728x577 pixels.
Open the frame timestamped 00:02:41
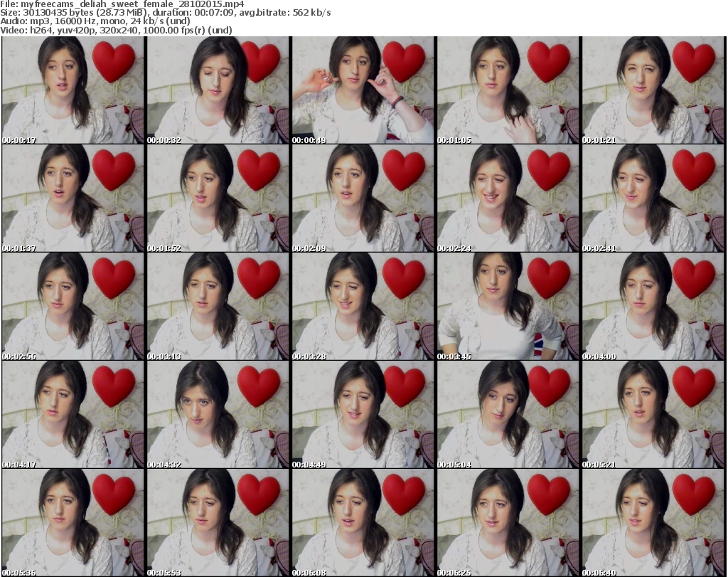[x=653, y=198]
